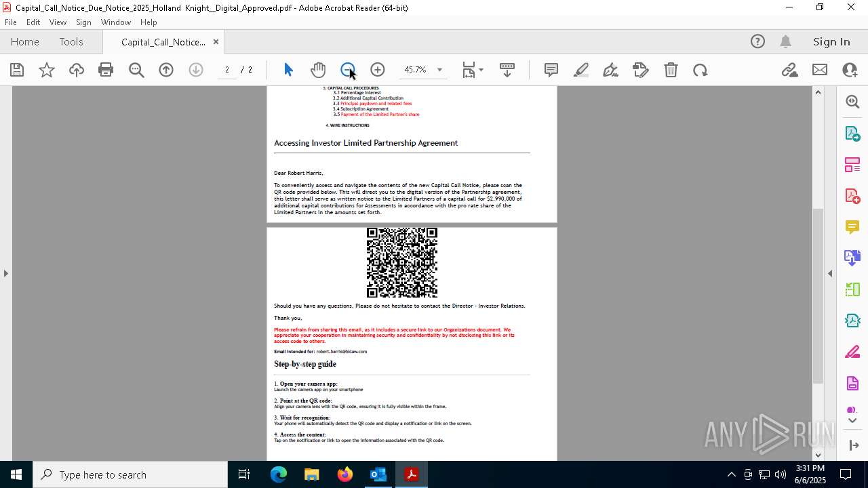The image size is (868, 488).
Task: Open the Find text search tool
Action: pyautogui.click(x=136, y=70)
